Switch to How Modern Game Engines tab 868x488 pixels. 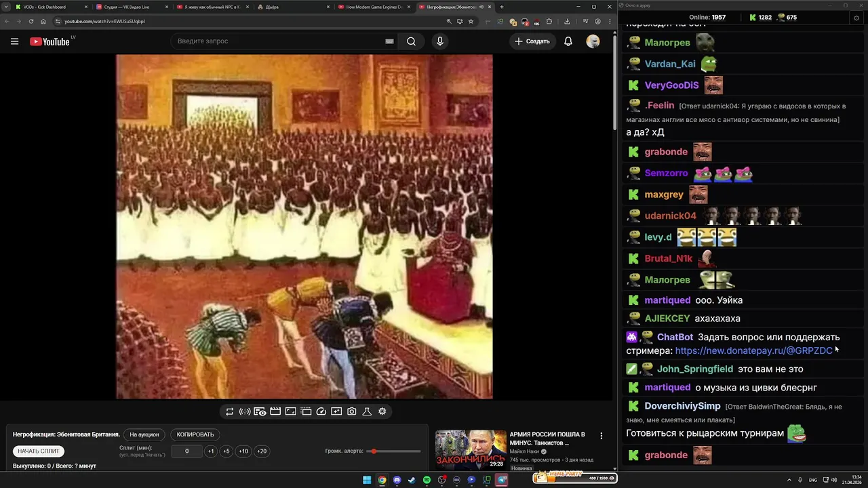click(x=373, y=7)
